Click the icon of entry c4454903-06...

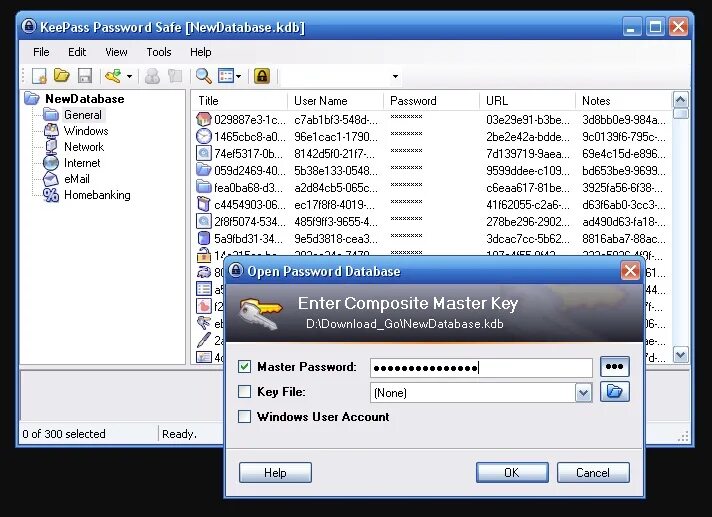coord(204,204)
